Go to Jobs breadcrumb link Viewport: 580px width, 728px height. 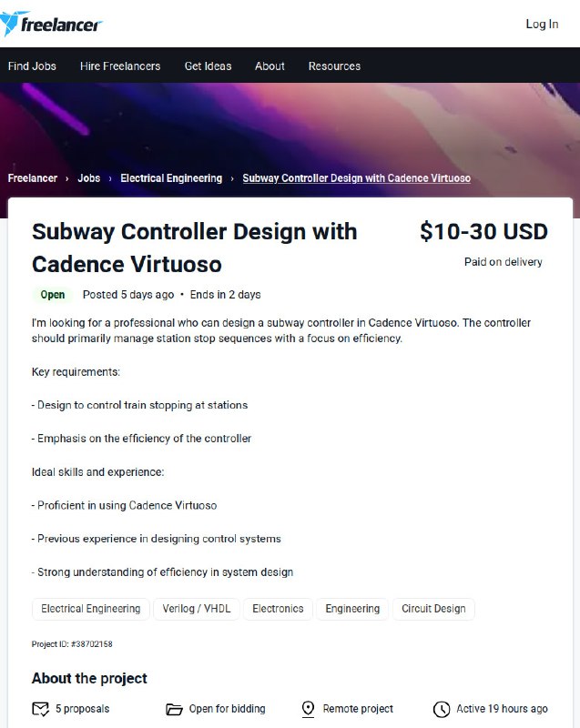tap(88, 178)
